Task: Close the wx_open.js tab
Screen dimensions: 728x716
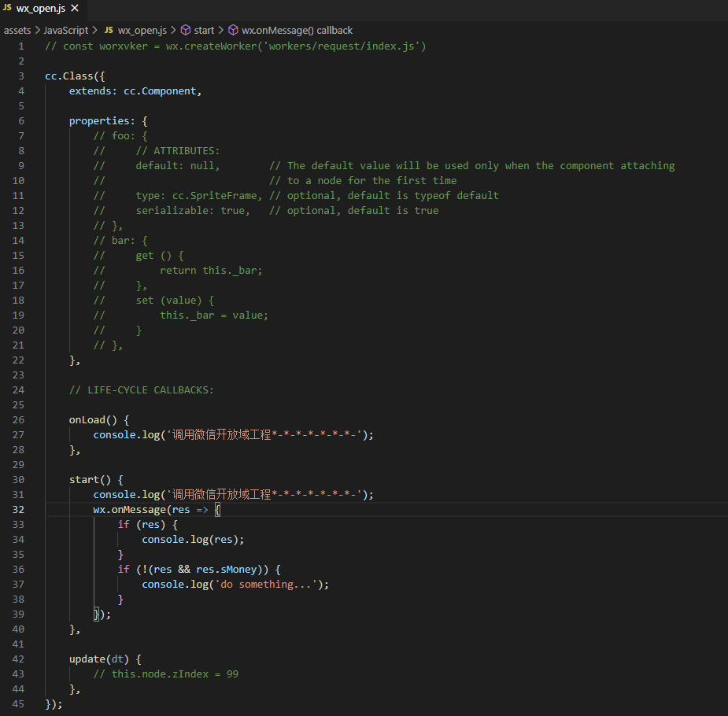Action: pos(75,8)
